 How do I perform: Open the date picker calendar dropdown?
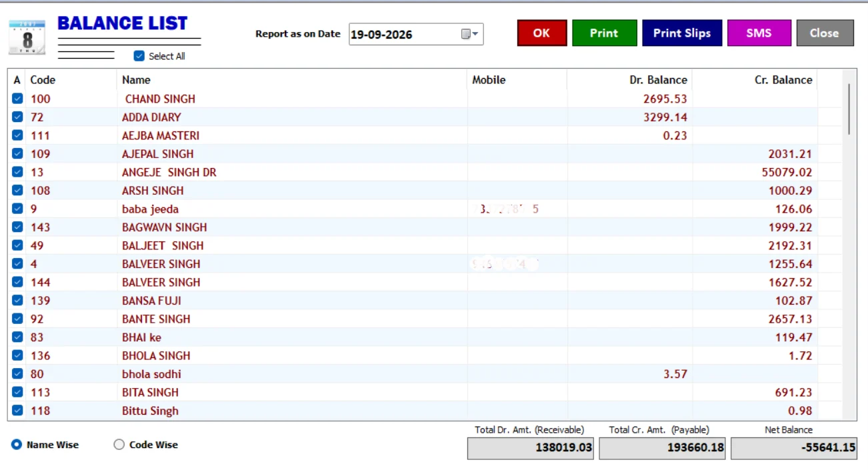tap(471, 34)
